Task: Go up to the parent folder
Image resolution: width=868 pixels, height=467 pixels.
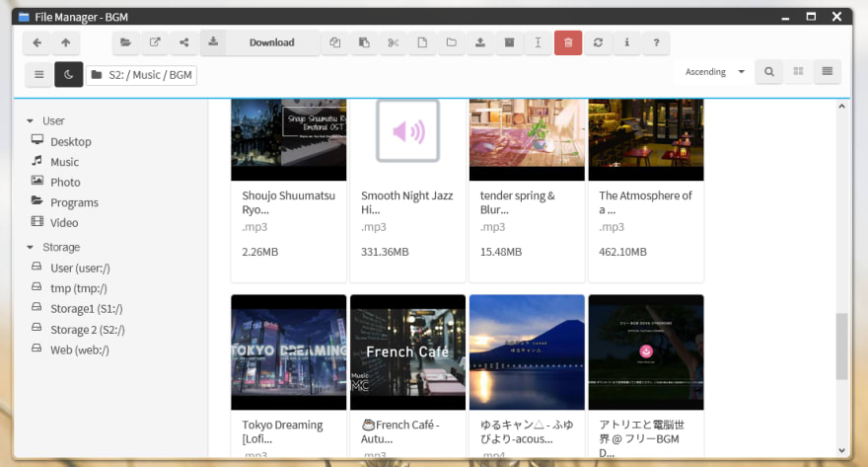Action: click(66, 42)
